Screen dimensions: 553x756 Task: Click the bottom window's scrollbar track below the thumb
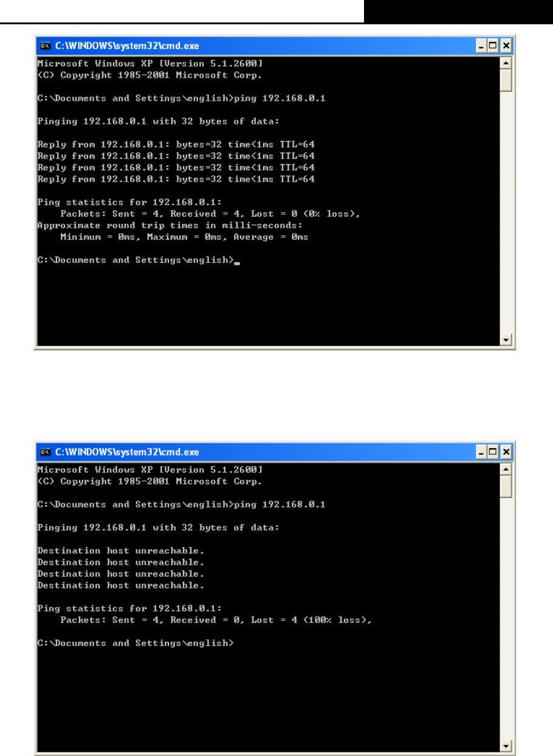[506, 619]
